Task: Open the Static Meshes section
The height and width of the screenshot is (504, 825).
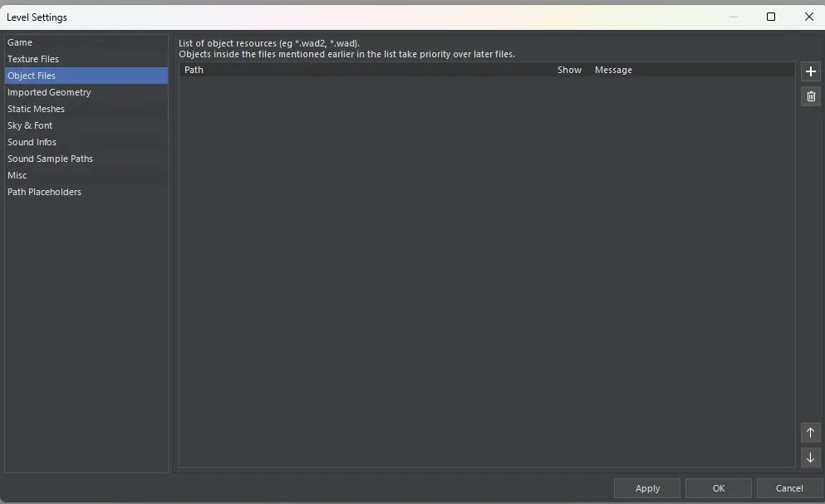Action: point(36,109)
